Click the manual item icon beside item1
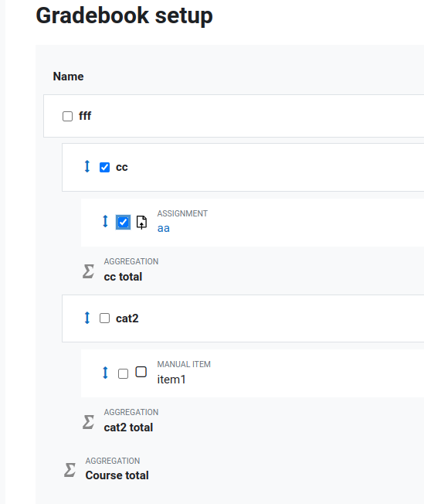Image resolution: width=424 pixels, height=504 pixels. [x=141, y=372]
